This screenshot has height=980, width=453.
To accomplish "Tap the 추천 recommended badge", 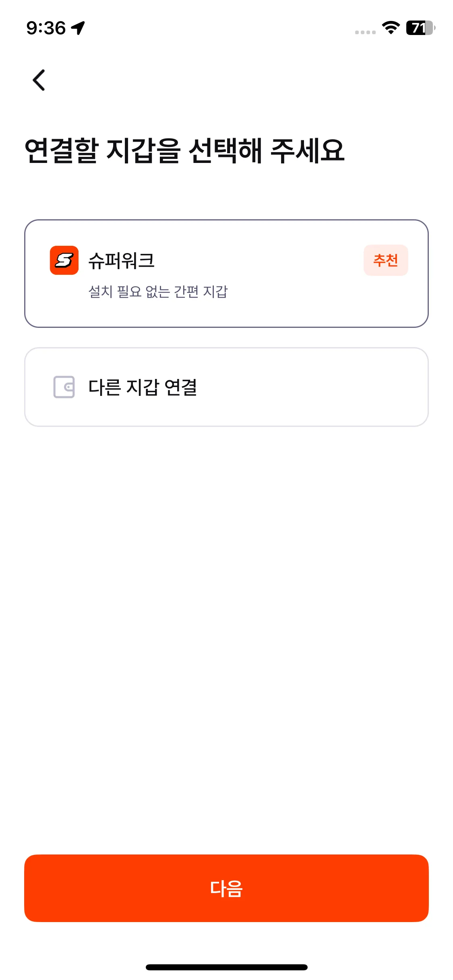I will (386, 260).
